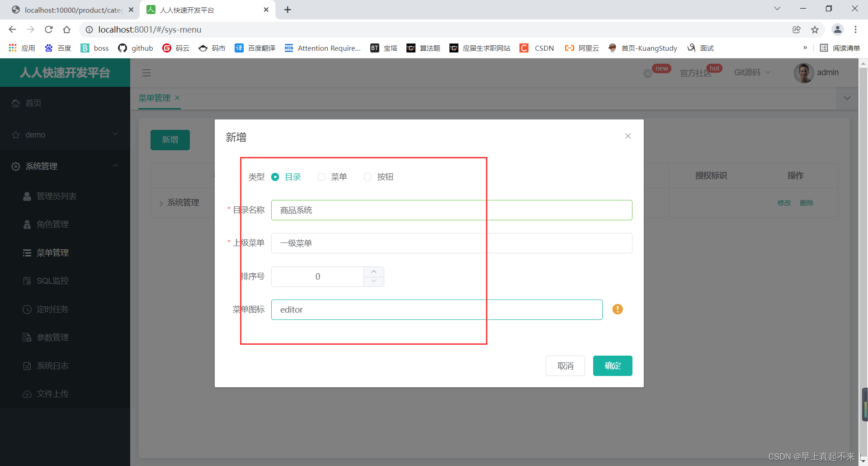Select the 按钮 radio button
Image resolution: width=868 pixels, height=466 pixels.
coord(368,177)
